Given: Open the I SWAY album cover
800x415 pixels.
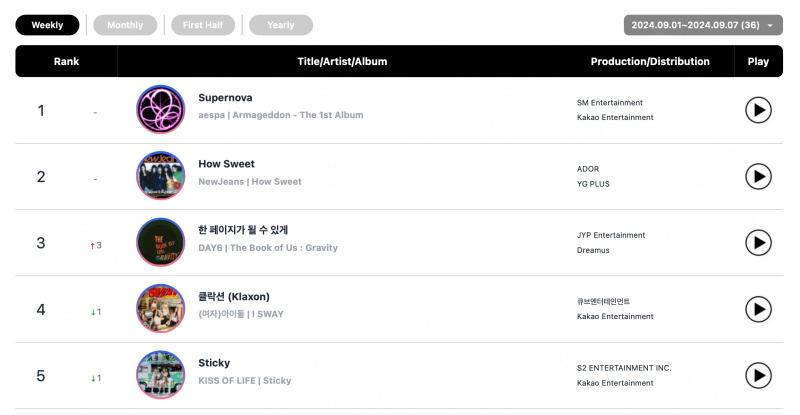Looking at the screenshot, I should [x=161, y=308].
